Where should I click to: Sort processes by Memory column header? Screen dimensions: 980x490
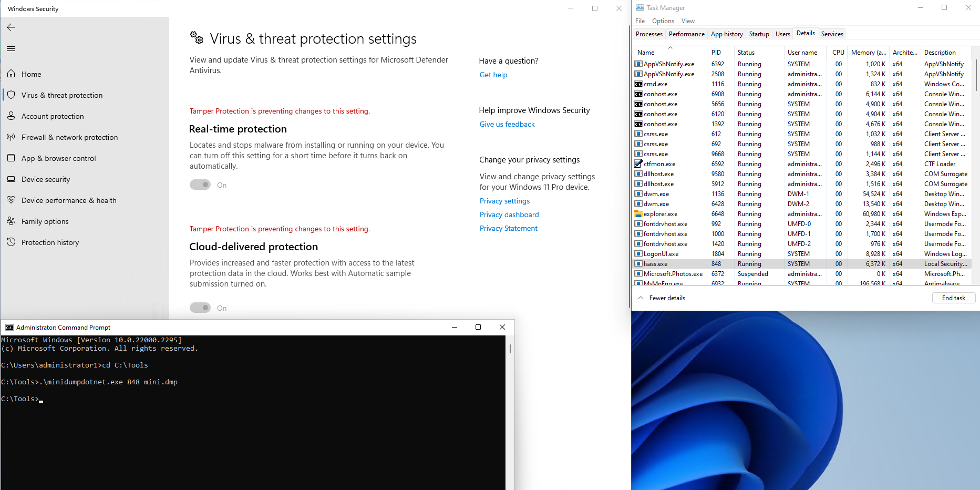coord(869,52)
